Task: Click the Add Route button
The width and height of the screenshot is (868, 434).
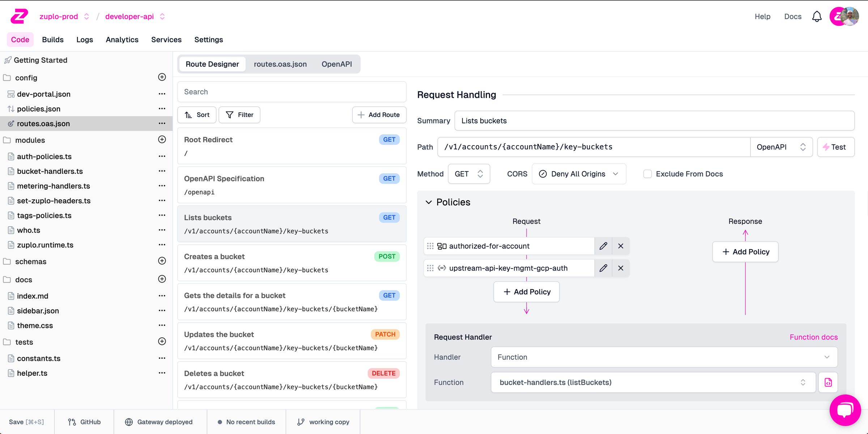Action: [379, 115]
